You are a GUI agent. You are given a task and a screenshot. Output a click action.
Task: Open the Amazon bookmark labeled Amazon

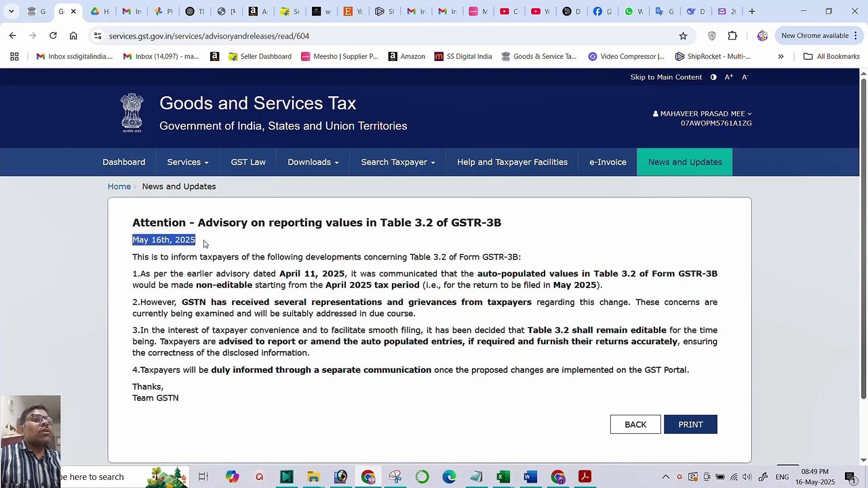tap(406, 56)
